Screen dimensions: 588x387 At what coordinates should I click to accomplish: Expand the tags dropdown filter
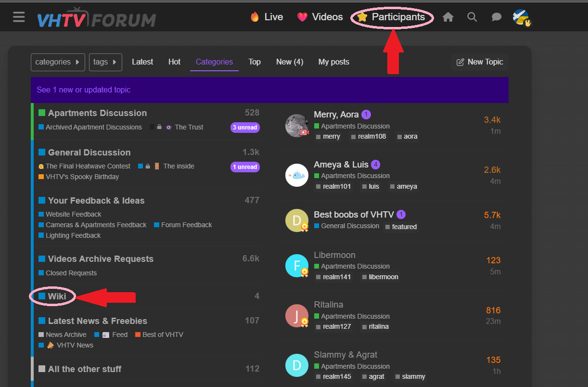(x=105, y=62)
